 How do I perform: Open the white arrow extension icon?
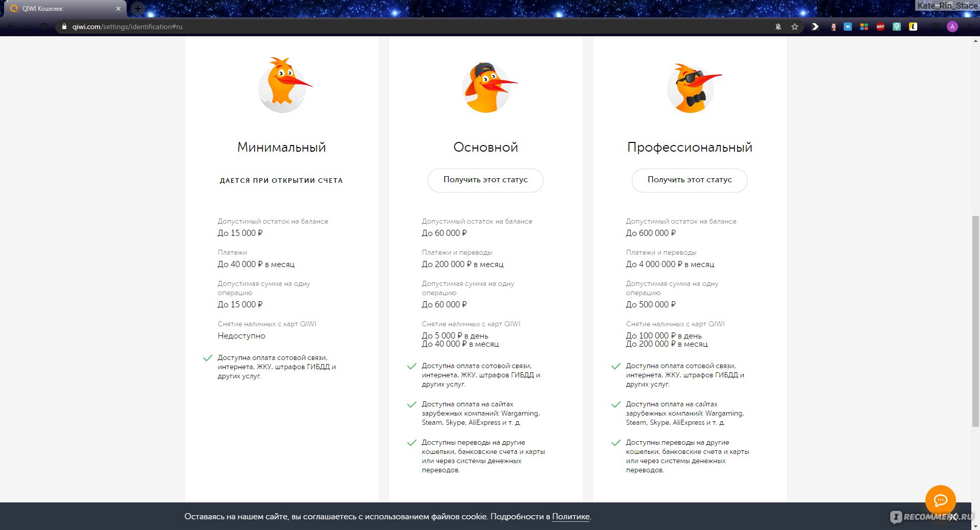(815, 27)
